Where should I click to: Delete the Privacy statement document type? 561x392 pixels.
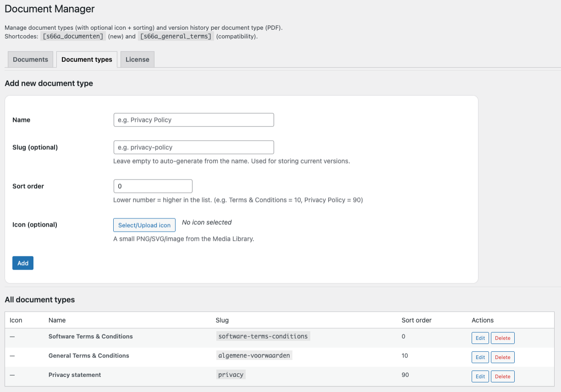coord(502,376)
